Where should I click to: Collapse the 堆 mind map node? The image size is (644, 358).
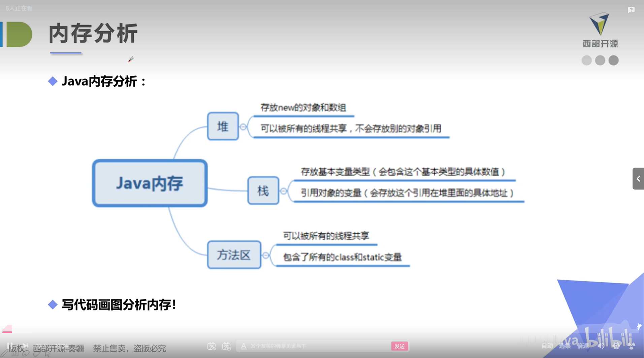243,127
